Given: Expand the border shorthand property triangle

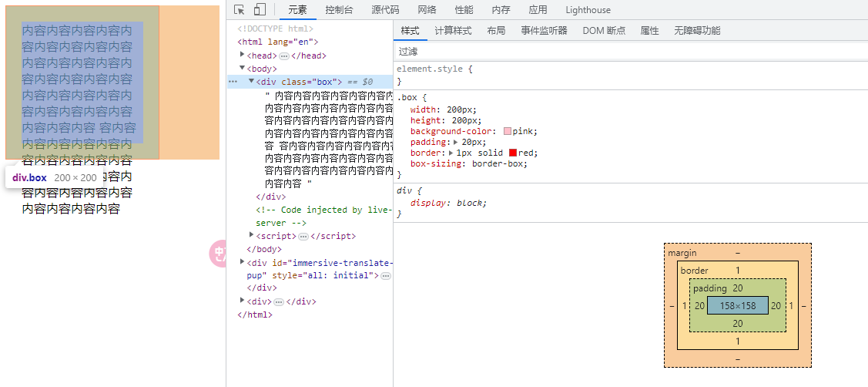Looking at the screenshot, I should [451, 153].
